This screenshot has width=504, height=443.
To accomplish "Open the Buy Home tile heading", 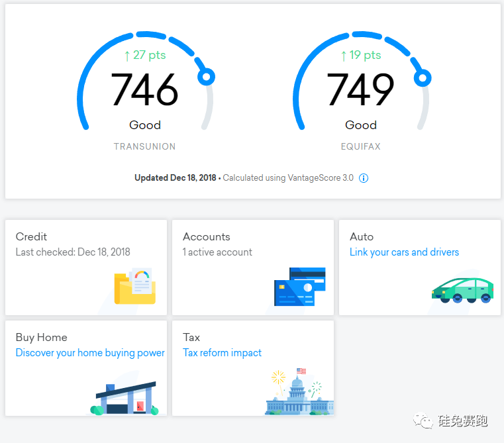I will point(42,337).
